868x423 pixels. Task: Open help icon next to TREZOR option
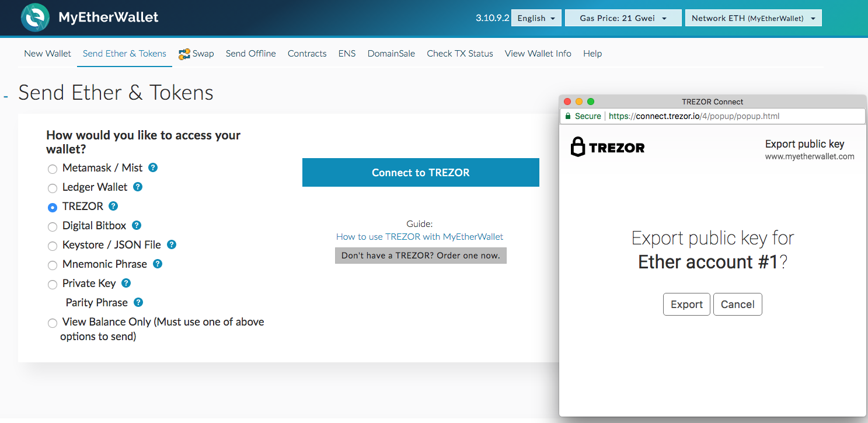pos(113,206)
